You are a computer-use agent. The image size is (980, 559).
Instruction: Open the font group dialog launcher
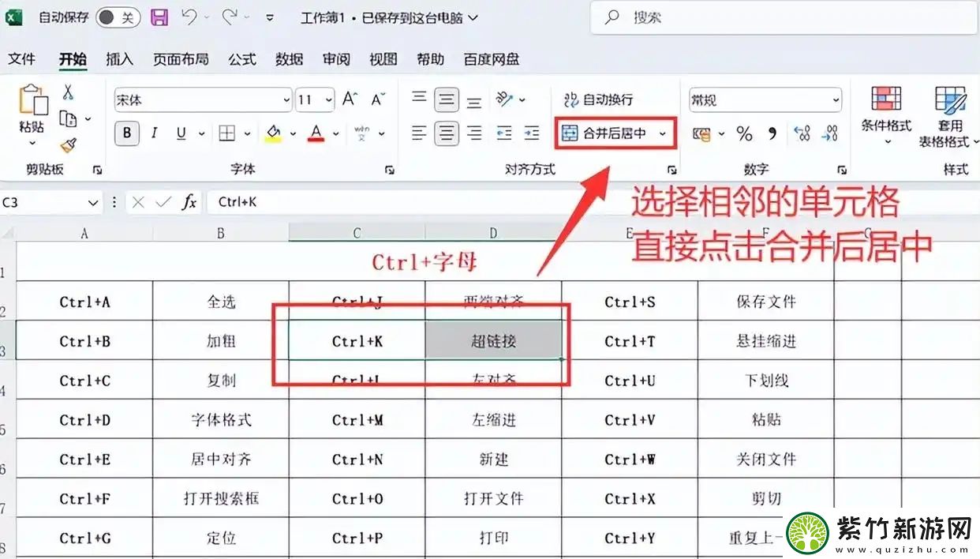[x=389, y=170]
